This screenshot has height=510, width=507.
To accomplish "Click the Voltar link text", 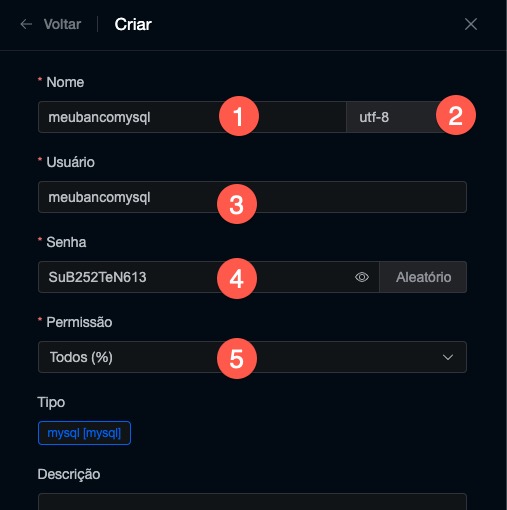I will [x=62, y=24].
